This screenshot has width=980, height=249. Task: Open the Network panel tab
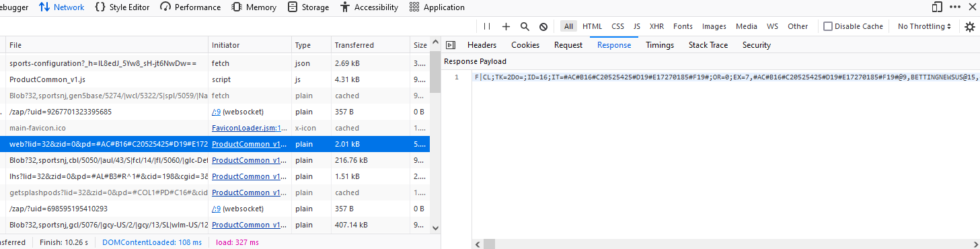pyautogui.click(x=61, y=7)
